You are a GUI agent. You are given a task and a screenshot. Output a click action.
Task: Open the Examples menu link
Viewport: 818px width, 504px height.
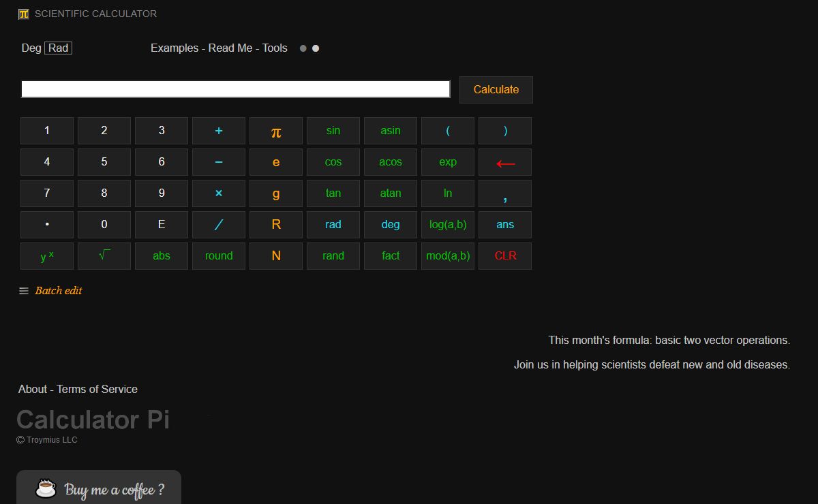[x=175, y=48]
